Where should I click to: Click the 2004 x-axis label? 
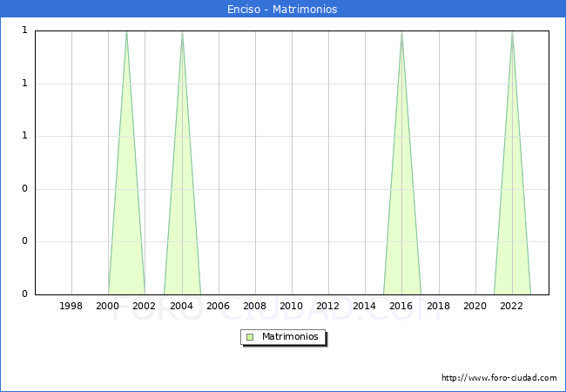(x=181, y=306)
